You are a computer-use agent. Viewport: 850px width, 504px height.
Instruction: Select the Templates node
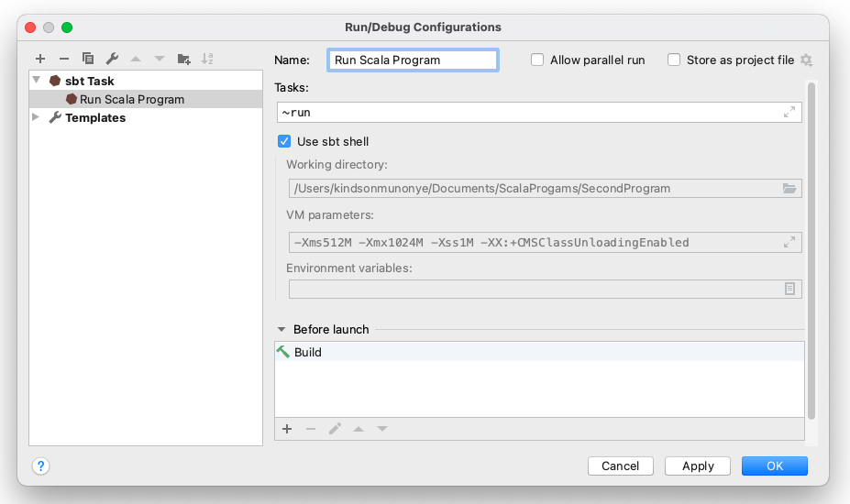coord(95,117)
